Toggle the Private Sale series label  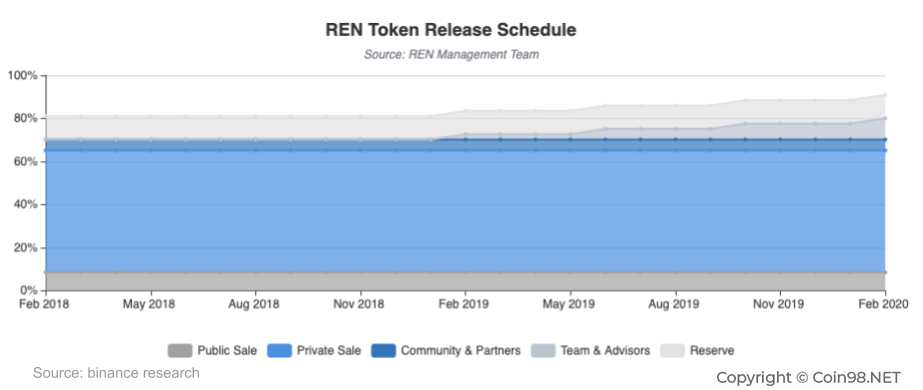coord(329,351)
